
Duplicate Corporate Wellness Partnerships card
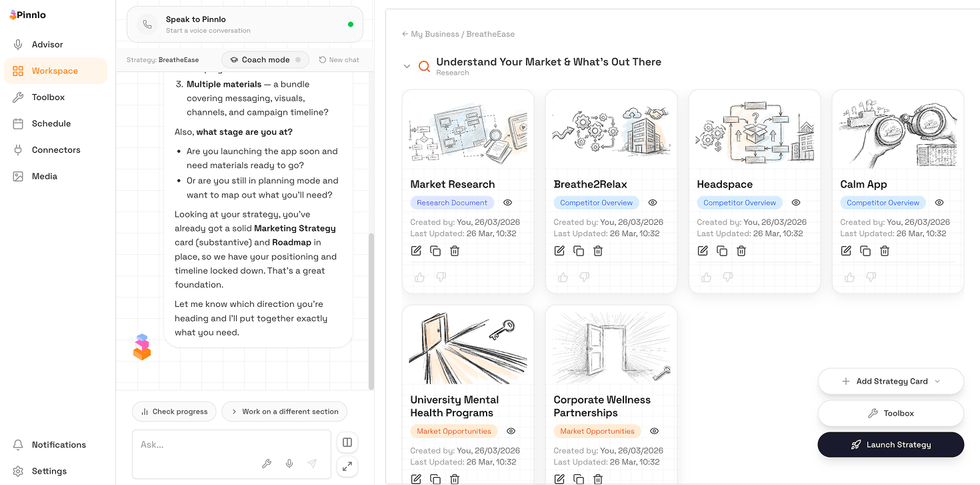(x=579, y=479)
